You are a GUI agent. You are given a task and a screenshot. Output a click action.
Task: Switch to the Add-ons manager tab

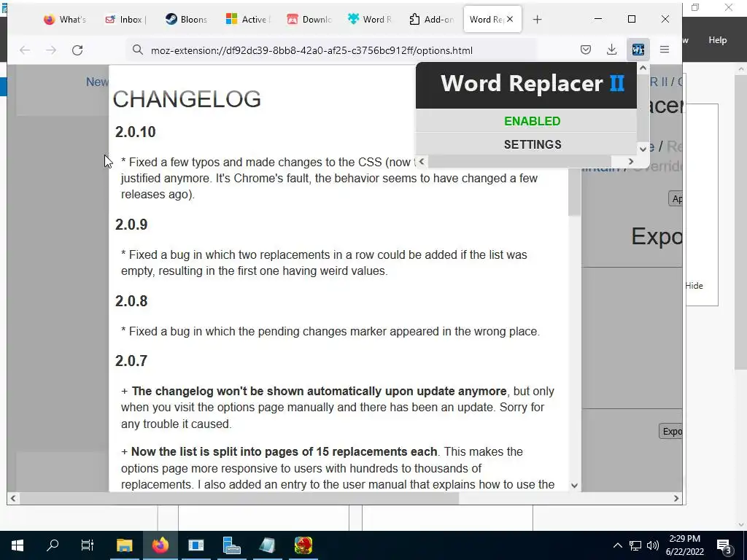[431, 20]
